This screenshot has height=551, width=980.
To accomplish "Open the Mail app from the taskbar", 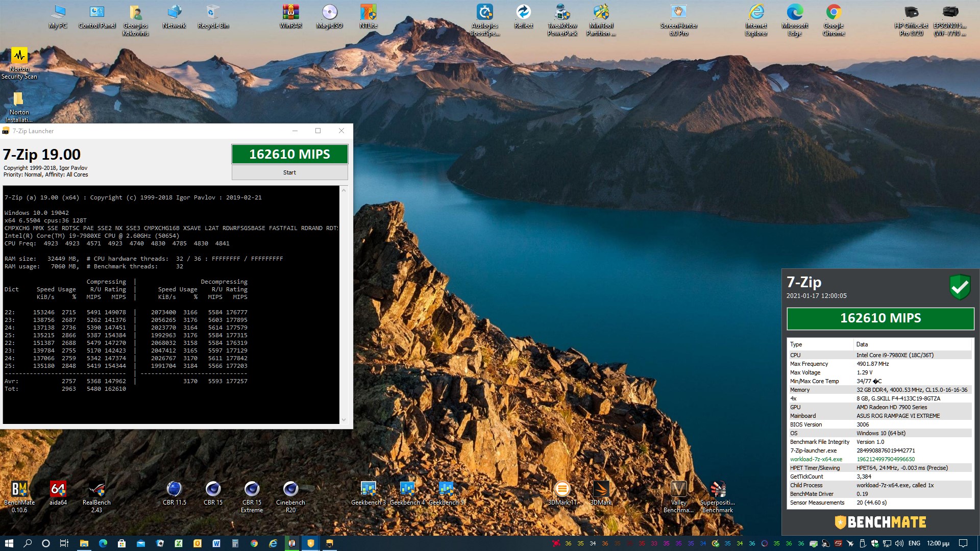I will coord(140,543).
